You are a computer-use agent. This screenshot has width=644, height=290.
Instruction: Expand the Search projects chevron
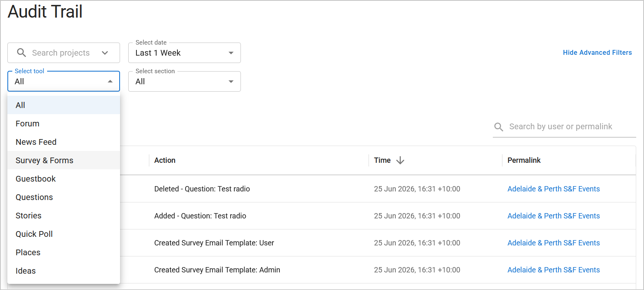pos(105,53)
